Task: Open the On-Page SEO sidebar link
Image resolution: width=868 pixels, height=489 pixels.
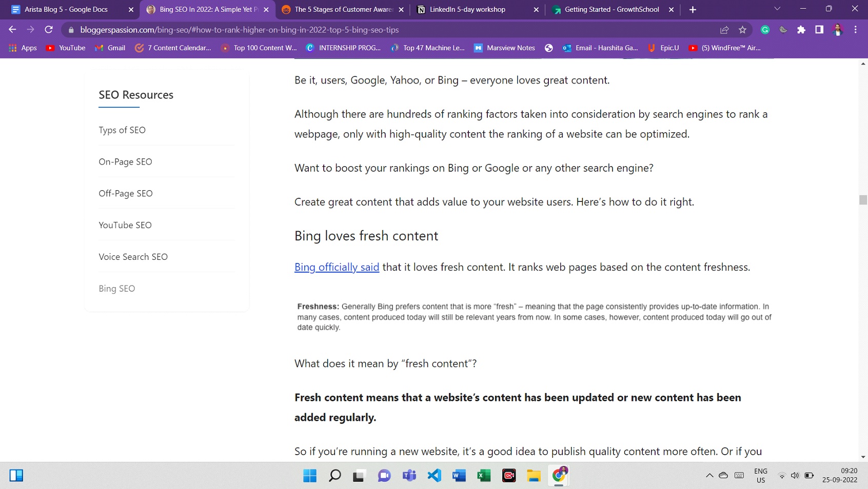Action: (125, 162)
